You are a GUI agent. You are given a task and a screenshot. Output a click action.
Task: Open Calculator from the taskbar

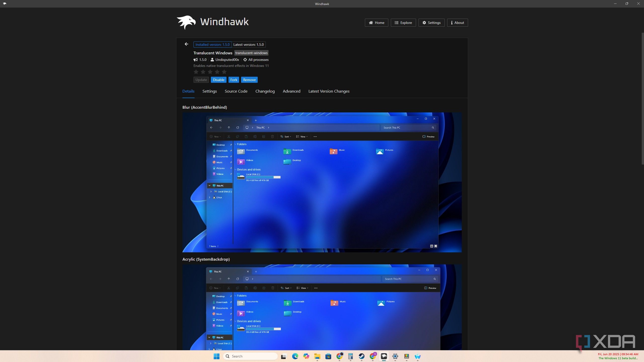point(351,356)
